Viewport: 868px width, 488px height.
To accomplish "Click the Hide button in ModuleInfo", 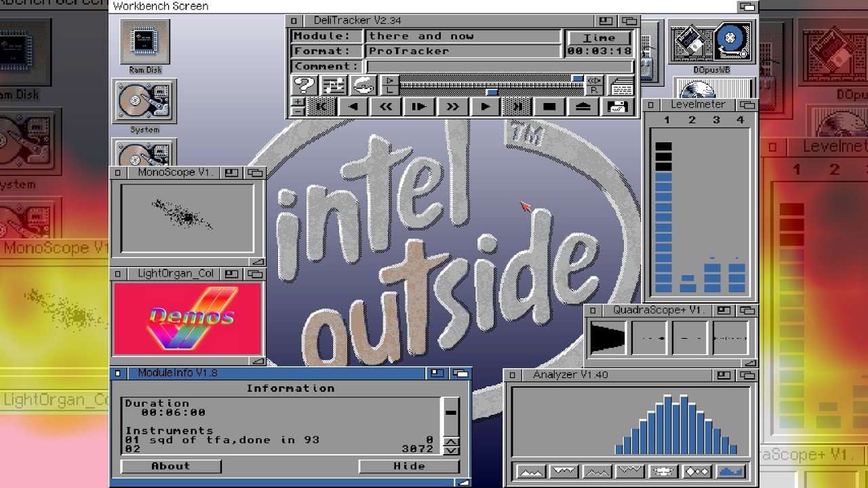I will point(409,466).
